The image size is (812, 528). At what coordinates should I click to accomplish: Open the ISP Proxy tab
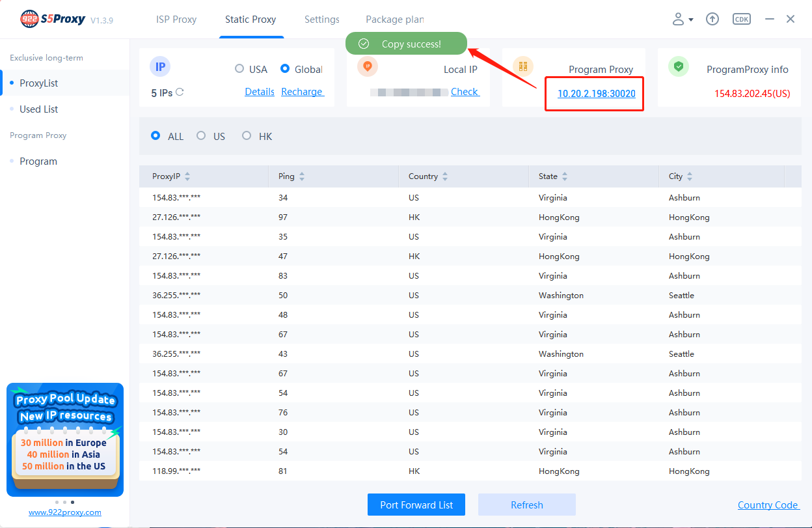click(x=176, y=20)
